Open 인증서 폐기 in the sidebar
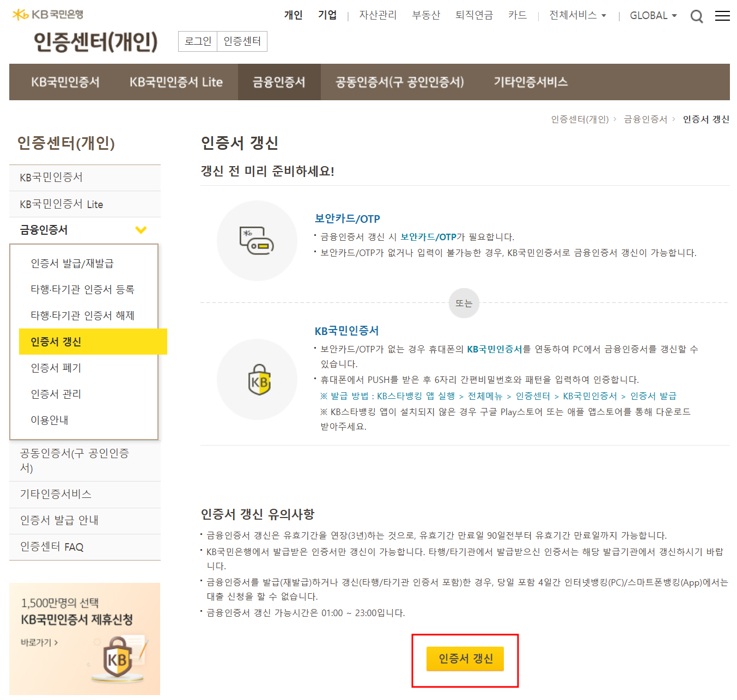The image size is (737, 700). tap(55, 368)
